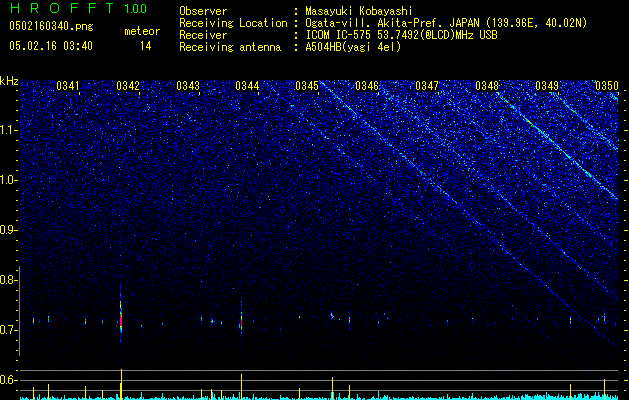The height and width of the screenshot is (400, 629).
Task: Click the 'Receiving antenna' field label
Action: pyautogui.click(x=230, y=47)
